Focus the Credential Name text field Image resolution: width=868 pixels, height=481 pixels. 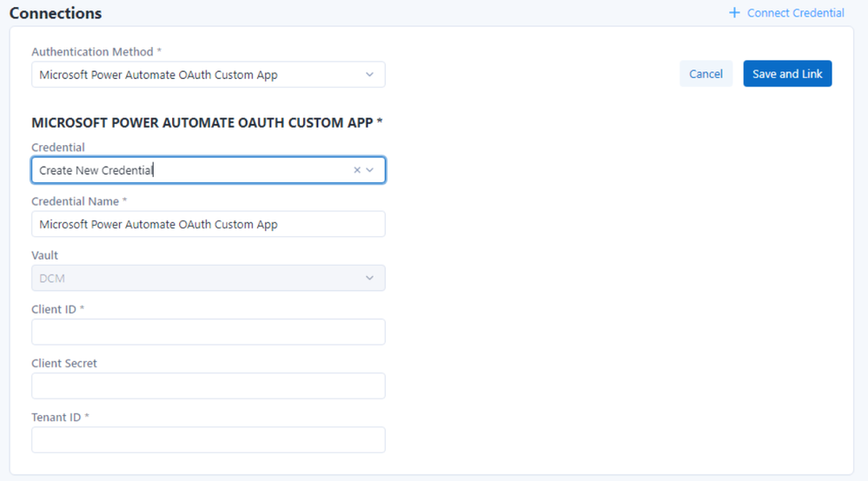208,224
